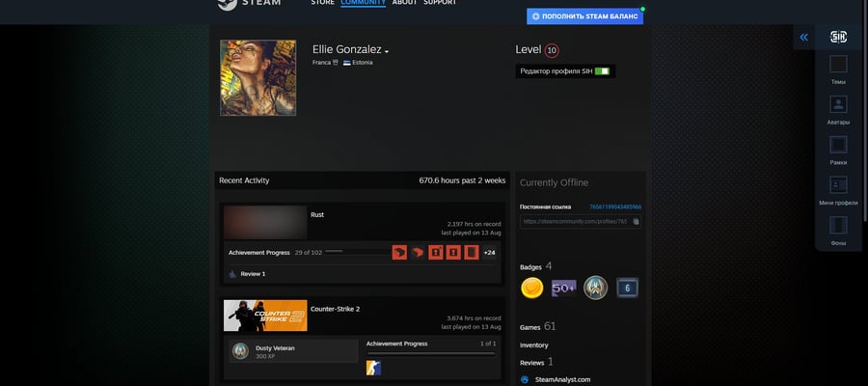Open Ellie Gonzalez profile avatar image
The image size is (868, 386).
pos(258,77)
